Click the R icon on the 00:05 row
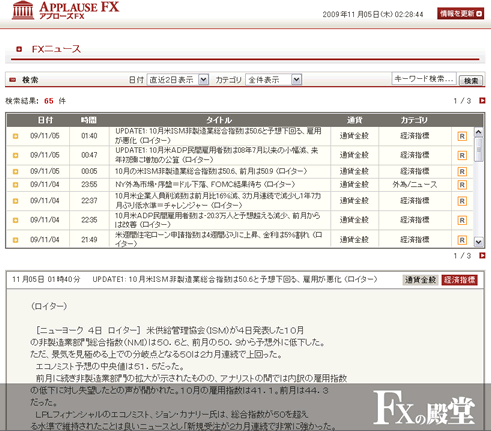Viewport: 491px width, 431px height. point(462,172)
